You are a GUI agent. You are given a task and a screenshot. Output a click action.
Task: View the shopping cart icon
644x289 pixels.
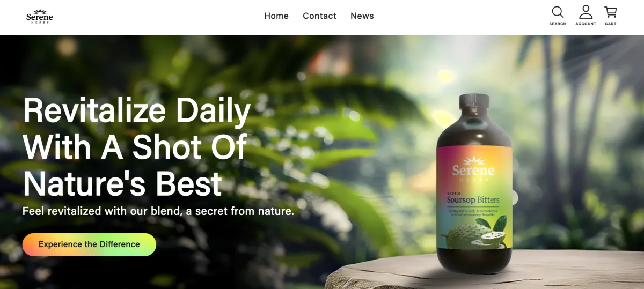pos(610,12)
